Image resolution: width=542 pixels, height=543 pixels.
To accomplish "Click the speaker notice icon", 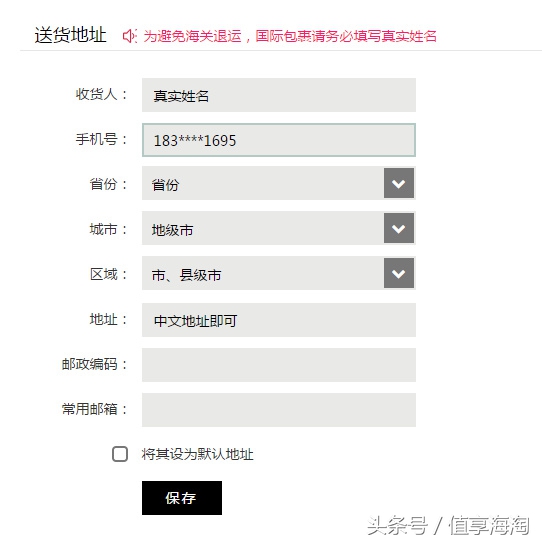I will [130, 36].
